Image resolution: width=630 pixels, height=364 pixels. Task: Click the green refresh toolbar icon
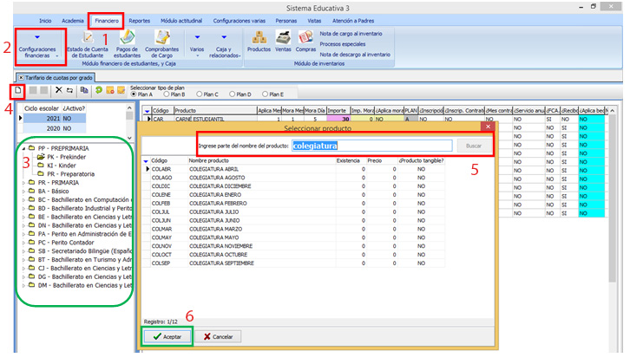(x=100, y=89)
